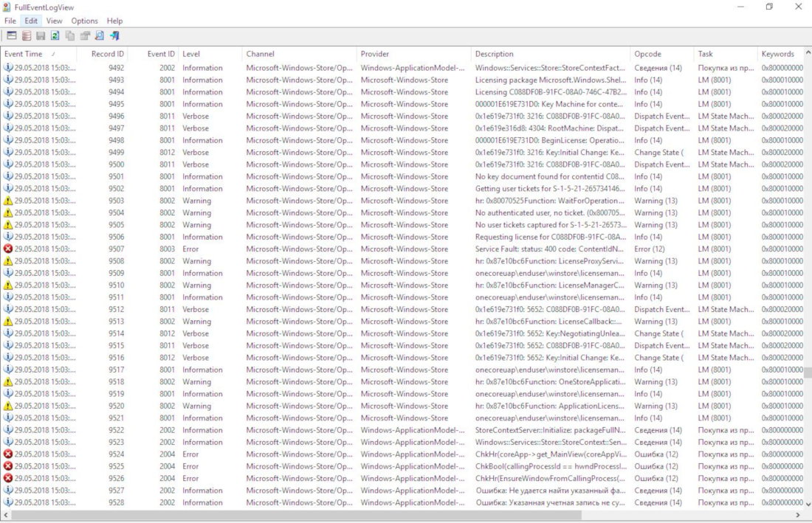
Task: Sort by the Channel column header
Action: pyautogui.click(x=299, y=54)
